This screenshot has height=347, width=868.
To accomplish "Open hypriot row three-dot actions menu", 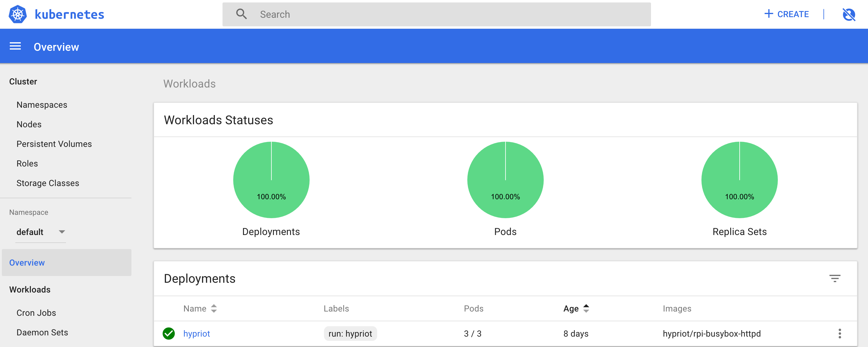I will (839, 333).
